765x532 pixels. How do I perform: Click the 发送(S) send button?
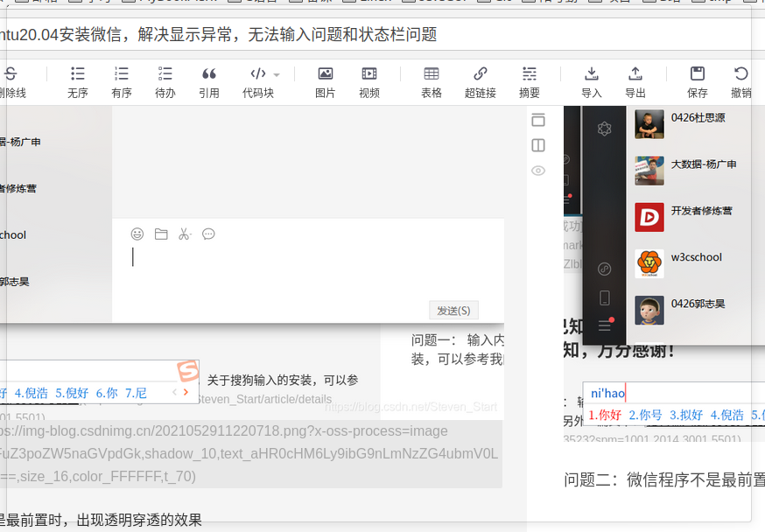[x=453, y=310]
